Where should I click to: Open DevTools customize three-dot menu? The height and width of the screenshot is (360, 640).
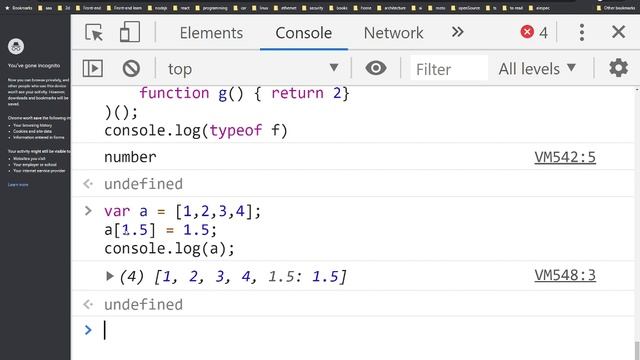[x=582, y=32]
